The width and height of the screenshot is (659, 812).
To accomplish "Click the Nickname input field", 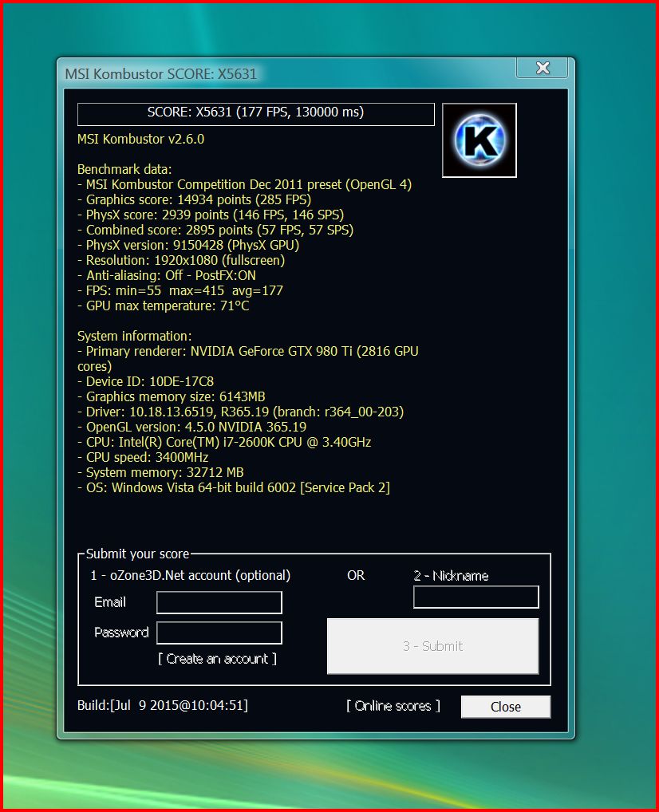I will [x=476, y=597].
